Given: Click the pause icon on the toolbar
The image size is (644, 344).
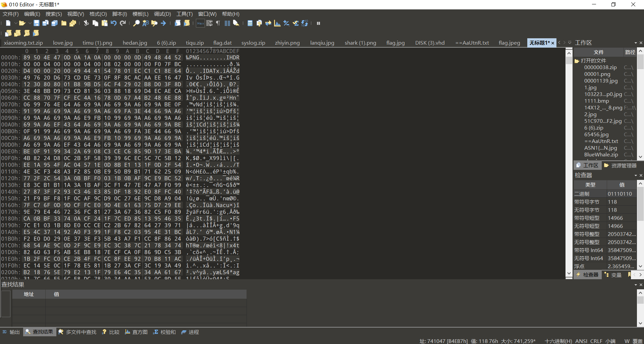Looking at the screenshot, I should [318, 23].
